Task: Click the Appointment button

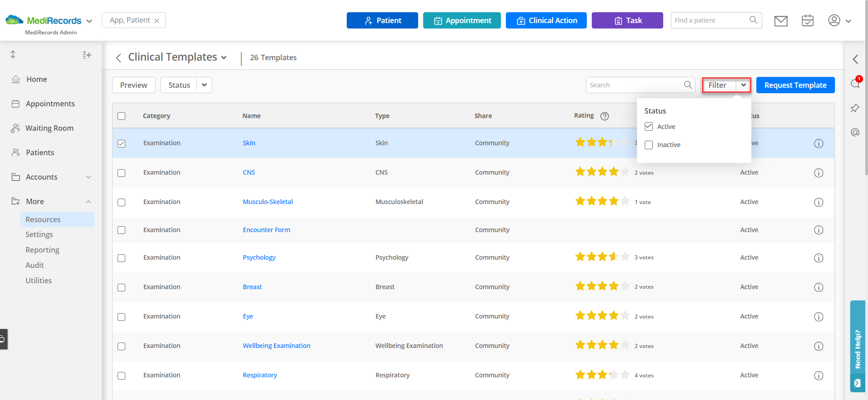Action: 462,20
